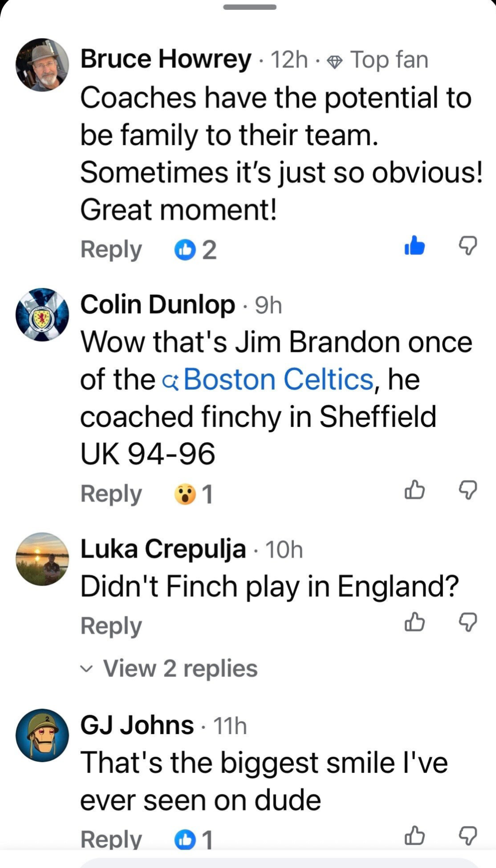Reply to Bruce Howrey's comment
The height and width of the screenshot is (868, 496).
click(111, 250)
